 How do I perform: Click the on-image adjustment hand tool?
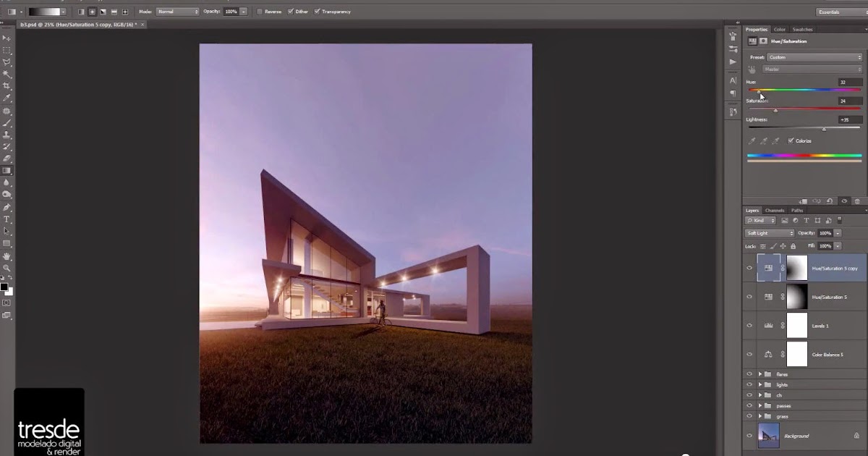(752, 69)
